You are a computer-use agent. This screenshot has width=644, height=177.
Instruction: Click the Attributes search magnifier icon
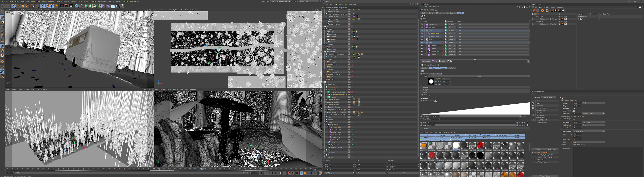tap(522, 7)
